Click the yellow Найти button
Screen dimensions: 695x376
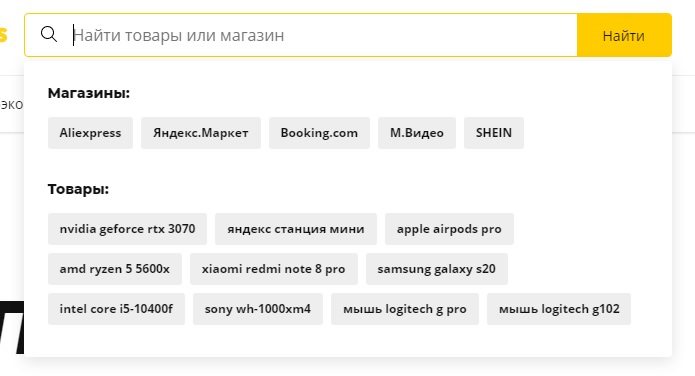click(624, 35)
